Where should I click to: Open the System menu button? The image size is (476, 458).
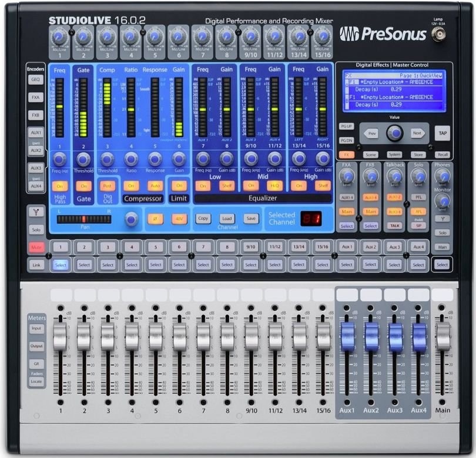(394, 155)
